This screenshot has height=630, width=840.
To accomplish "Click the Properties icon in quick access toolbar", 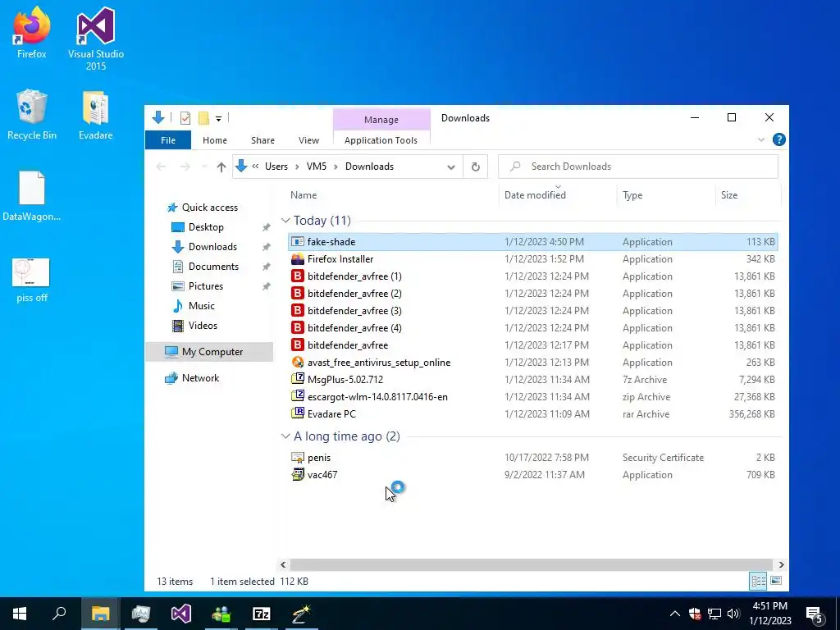I will tap(185, 118).
